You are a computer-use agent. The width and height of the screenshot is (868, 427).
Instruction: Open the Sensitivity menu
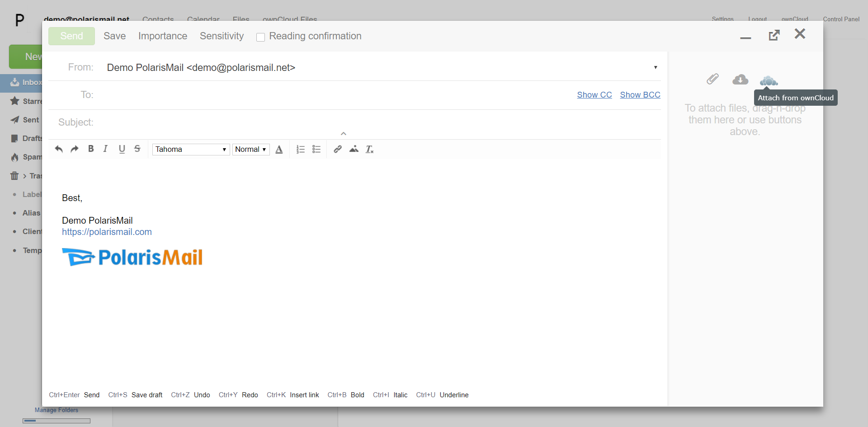pyautogui.click(x=222, y=36)
